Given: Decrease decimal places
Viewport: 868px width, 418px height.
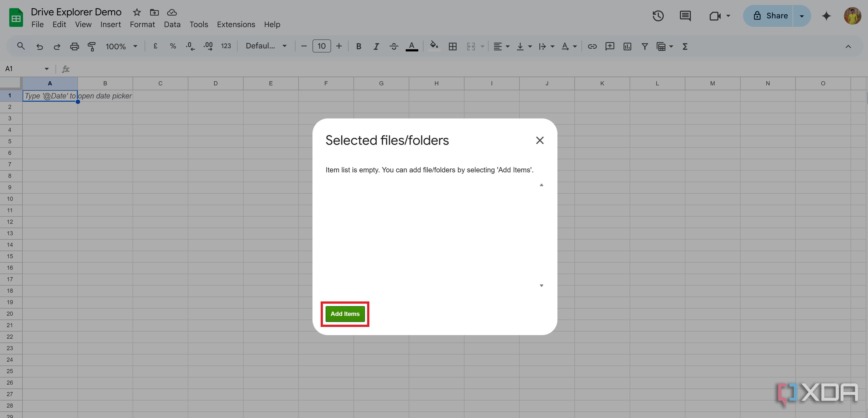Looking at the screenshot, I should (190, 46).
